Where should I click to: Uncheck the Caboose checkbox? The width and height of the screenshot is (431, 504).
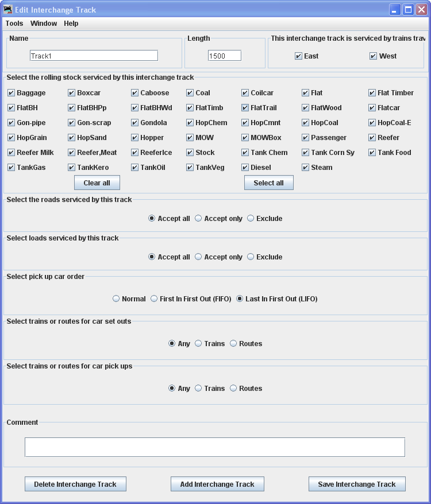(135, 93)
